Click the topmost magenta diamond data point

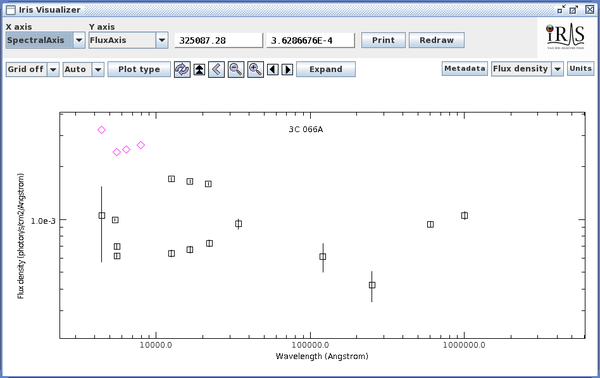click(101, 130)
